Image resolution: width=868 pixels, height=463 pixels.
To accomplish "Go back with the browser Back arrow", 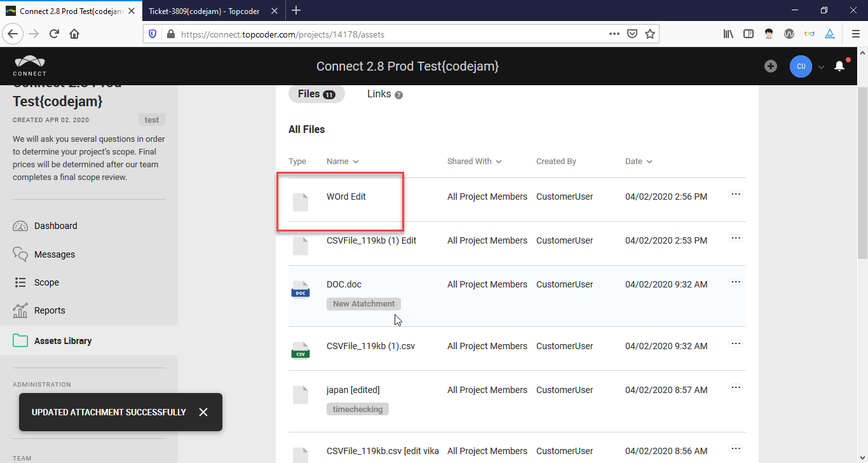I will pyautogui.click(x=13, y=34).
